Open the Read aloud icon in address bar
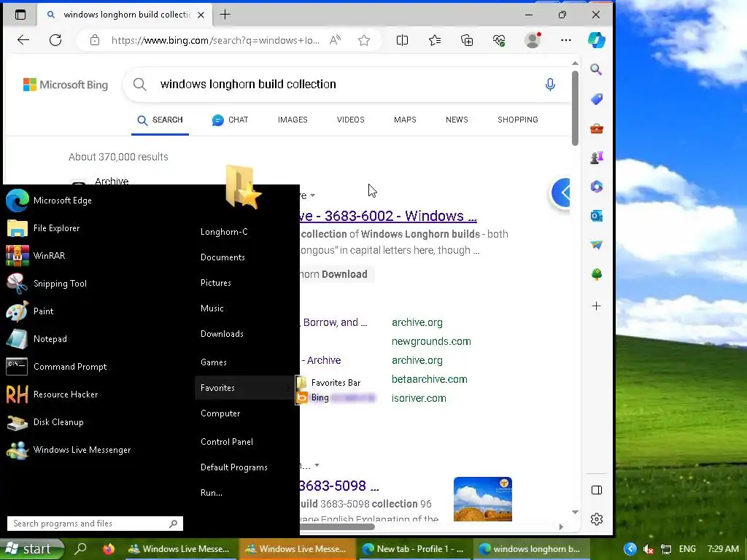Image resolution: width=747 pixels, height=560 pixels. point(336,41)
